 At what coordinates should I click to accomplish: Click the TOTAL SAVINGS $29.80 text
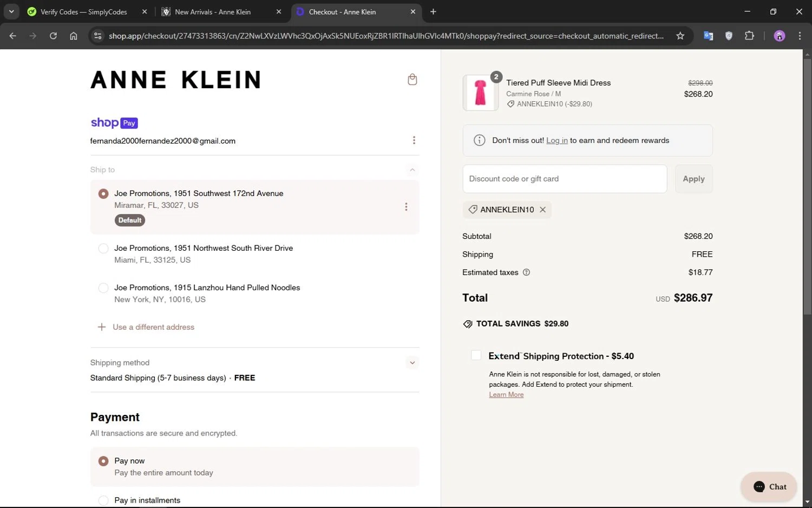tap(522, 324)
